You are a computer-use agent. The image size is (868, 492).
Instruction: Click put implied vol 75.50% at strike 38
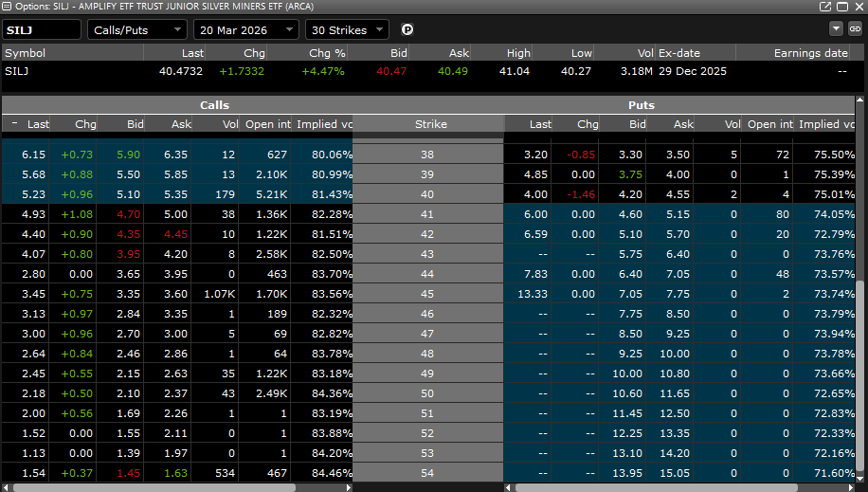(x=834, y=155)
